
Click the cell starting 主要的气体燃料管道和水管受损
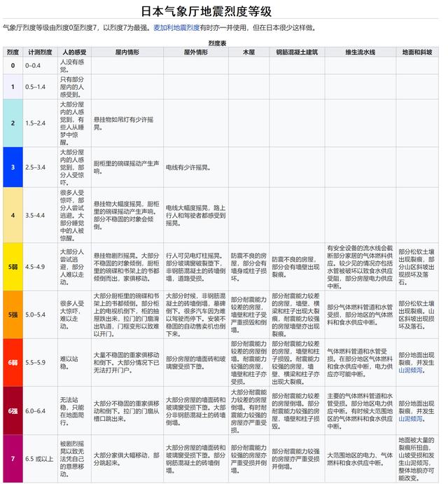click(360, 411)
